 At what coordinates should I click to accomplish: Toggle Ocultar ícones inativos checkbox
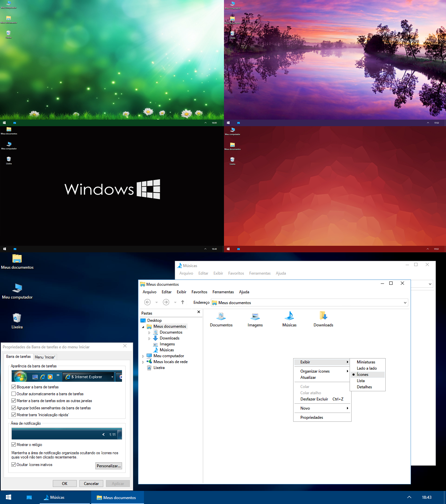click(x=14, y=465)
